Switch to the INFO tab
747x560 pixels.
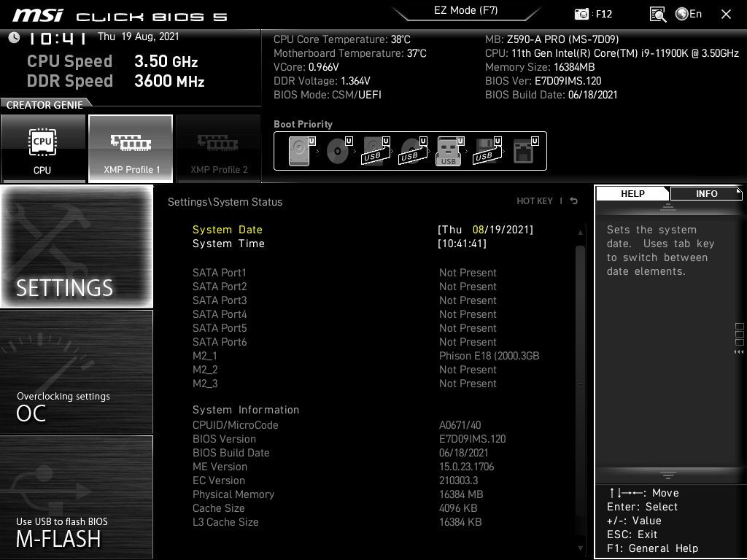coord(706,193)
